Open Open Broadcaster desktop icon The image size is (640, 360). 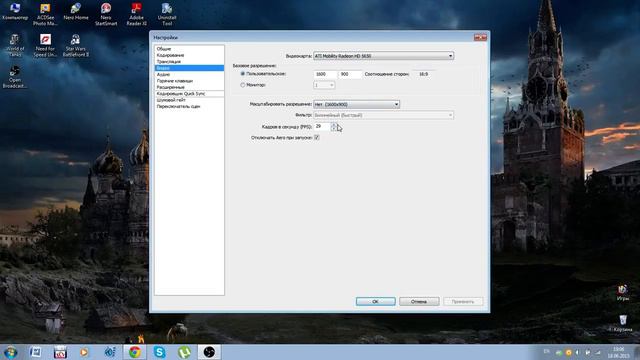coord(15,77)
